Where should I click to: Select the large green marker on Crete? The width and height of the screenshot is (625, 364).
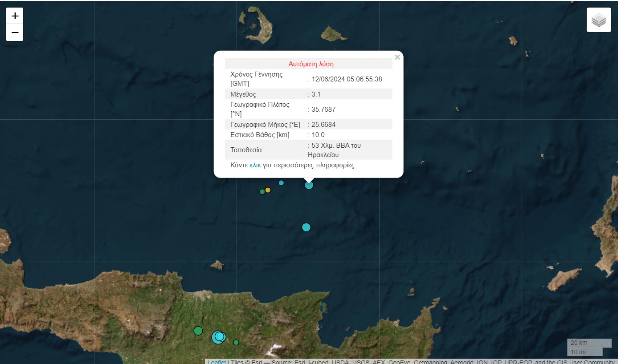198,331
